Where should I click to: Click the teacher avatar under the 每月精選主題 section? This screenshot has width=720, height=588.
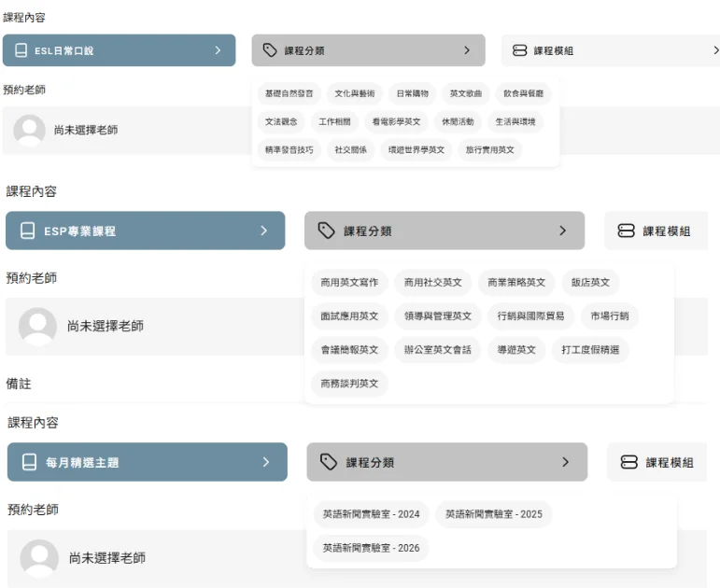pyautogui.click(x=39, y=558)
